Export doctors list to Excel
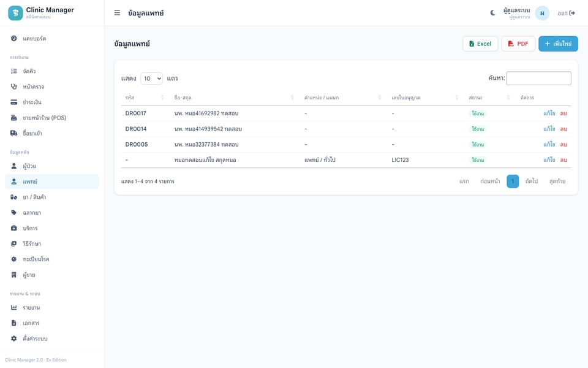This screenshot has height=368, width=588. (x=480, y=44)
